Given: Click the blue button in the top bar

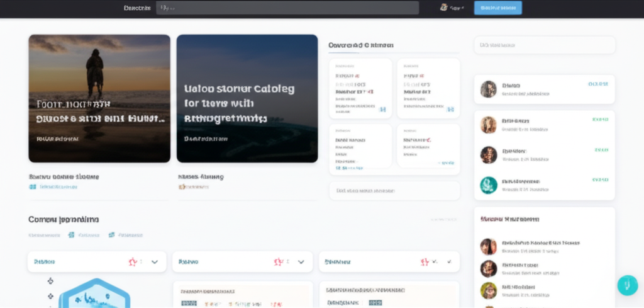Looking at the screenshot, I should (x=498, y=8).
